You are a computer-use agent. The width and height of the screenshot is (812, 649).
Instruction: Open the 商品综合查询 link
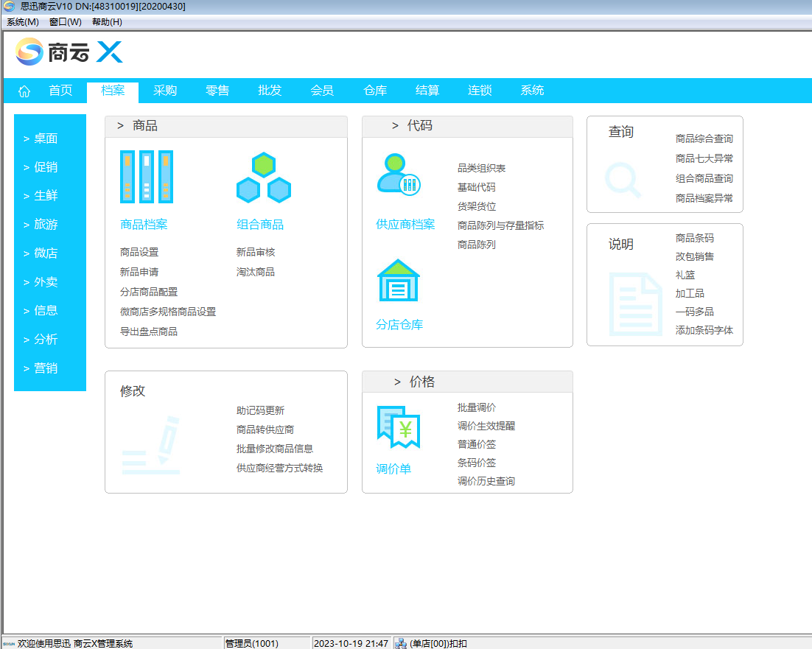704,138
